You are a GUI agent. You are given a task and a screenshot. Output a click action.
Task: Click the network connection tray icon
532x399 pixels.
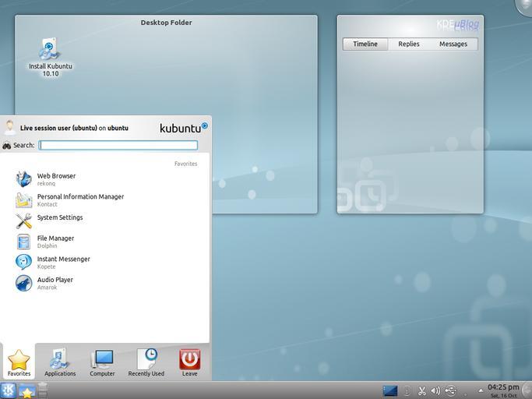[x=451, y=391]
